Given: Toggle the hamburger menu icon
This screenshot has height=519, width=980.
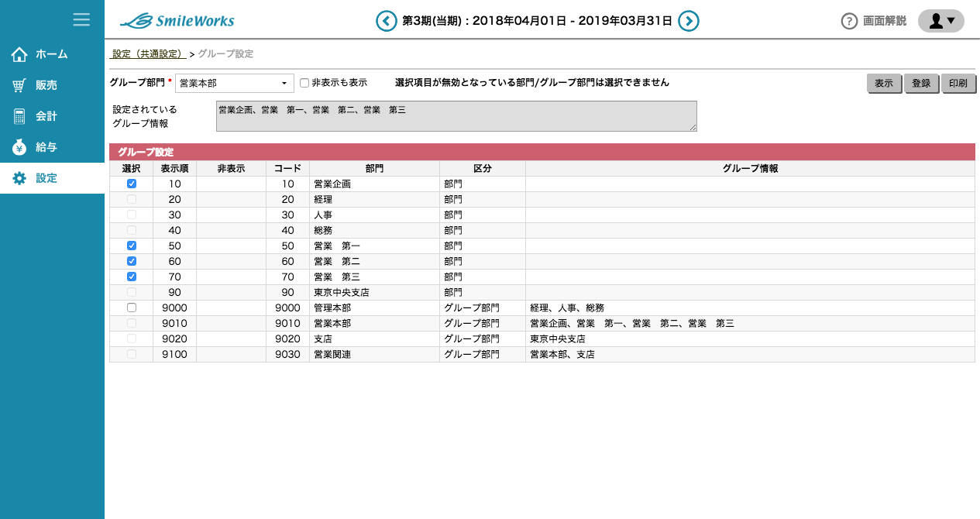Looking at the screenshot, I should (x=81, y=19).
